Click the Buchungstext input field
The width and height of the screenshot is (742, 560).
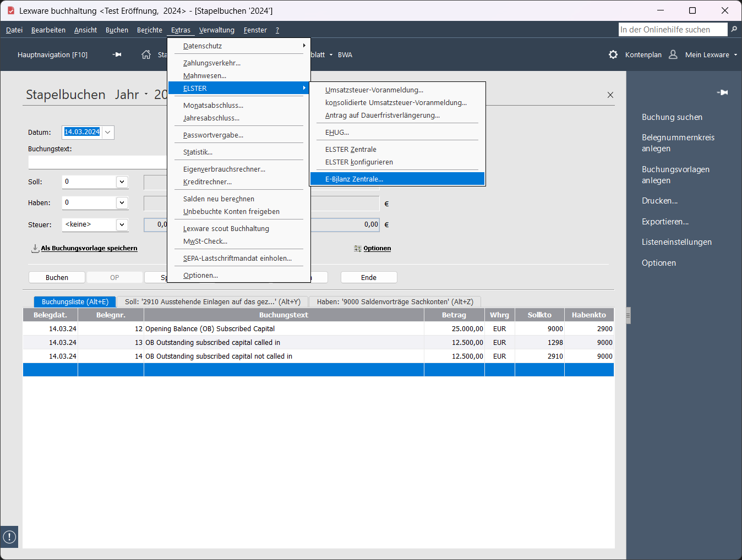click(x=97, y=162)
